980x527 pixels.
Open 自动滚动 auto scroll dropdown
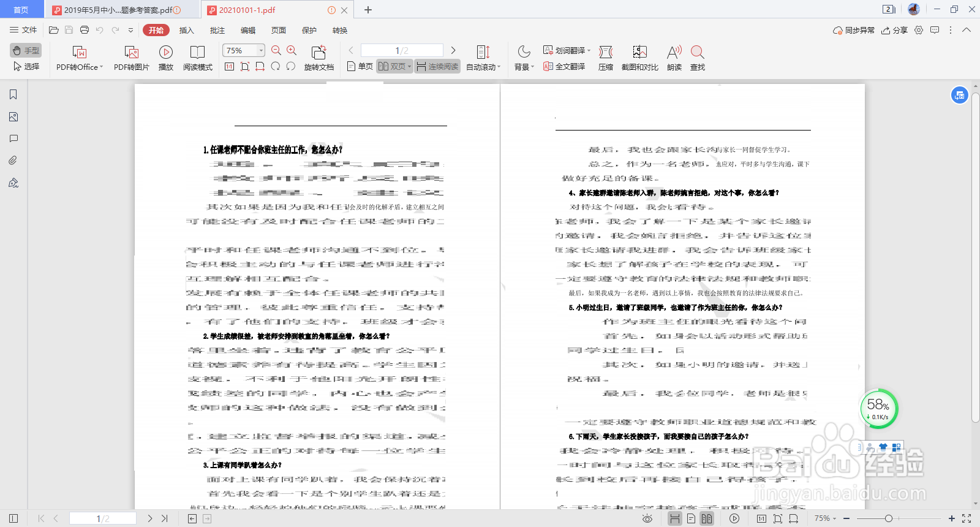point(483,59)
